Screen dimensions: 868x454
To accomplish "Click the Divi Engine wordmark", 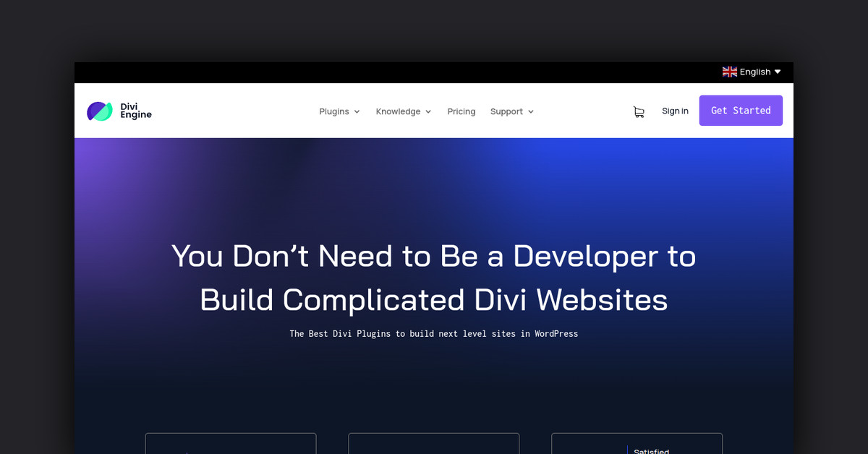I will coord(135,111).
